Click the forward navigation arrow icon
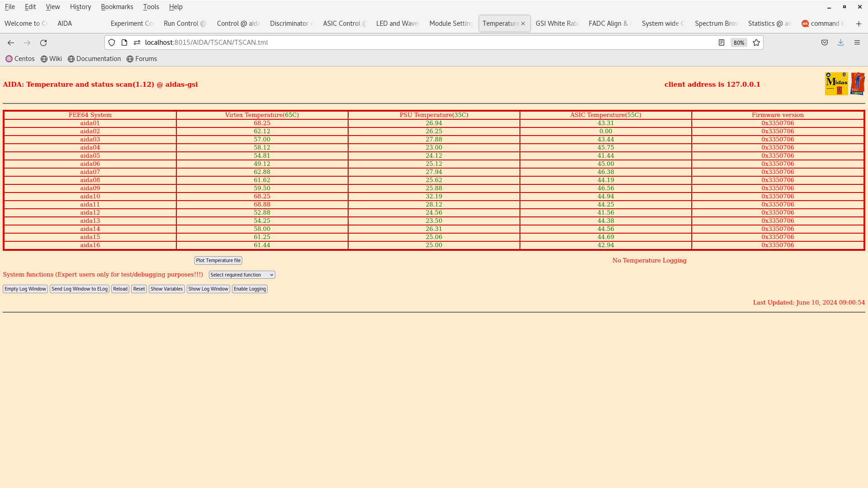 tap(27, 42)
